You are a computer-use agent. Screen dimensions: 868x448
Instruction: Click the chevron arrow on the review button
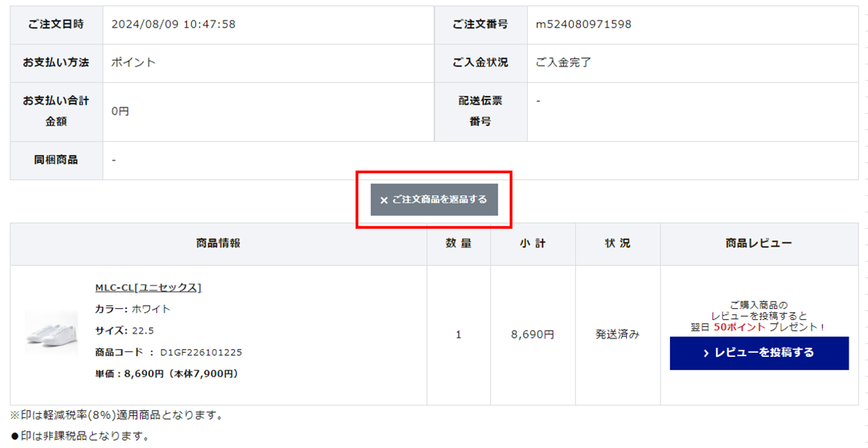point(706,353)
